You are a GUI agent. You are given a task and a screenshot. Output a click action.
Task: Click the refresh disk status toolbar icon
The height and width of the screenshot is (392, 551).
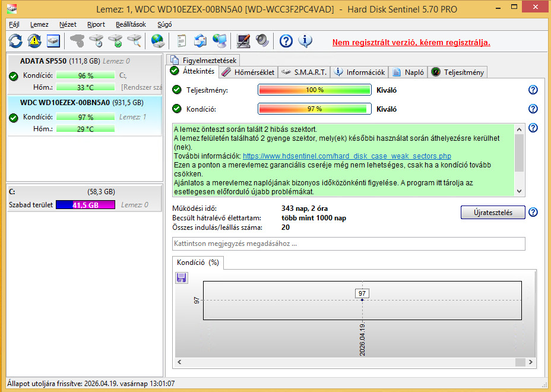[15, 41]
